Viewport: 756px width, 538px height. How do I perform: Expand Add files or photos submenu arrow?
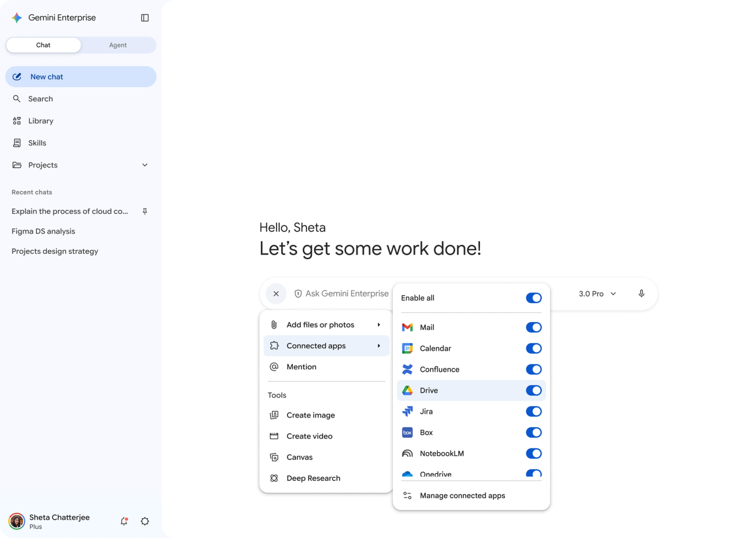pos(379,325)
